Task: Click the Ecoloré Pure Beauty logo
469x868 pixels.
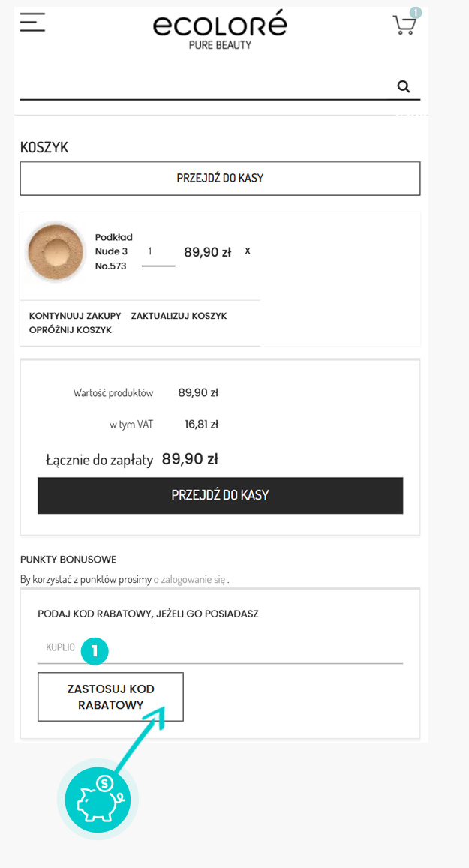Action: [x=220, y=30]
